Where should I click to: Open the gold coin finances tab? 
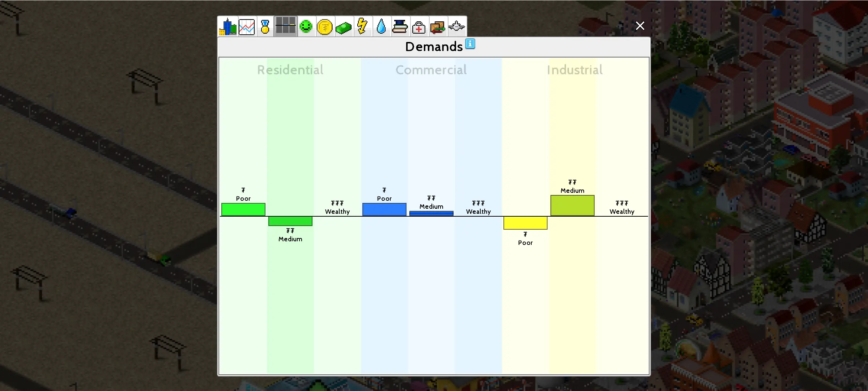(x=325, y=27)
